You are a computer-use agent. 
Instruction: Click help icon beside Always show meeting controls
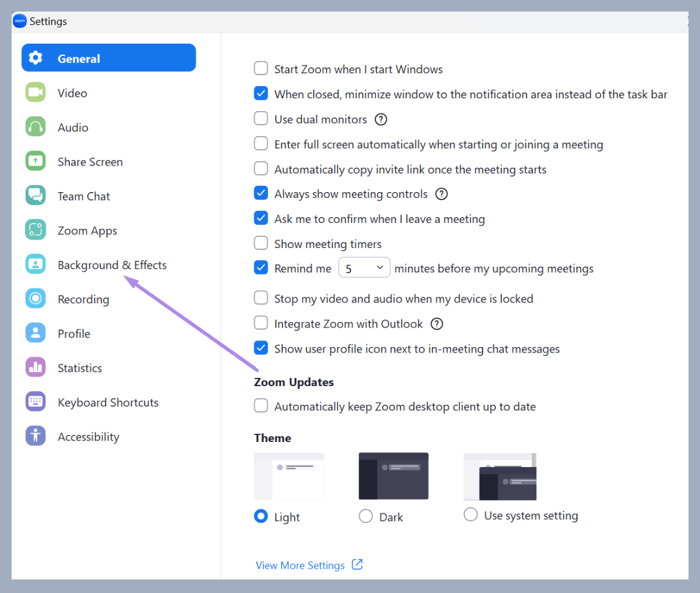pos(442,194)
